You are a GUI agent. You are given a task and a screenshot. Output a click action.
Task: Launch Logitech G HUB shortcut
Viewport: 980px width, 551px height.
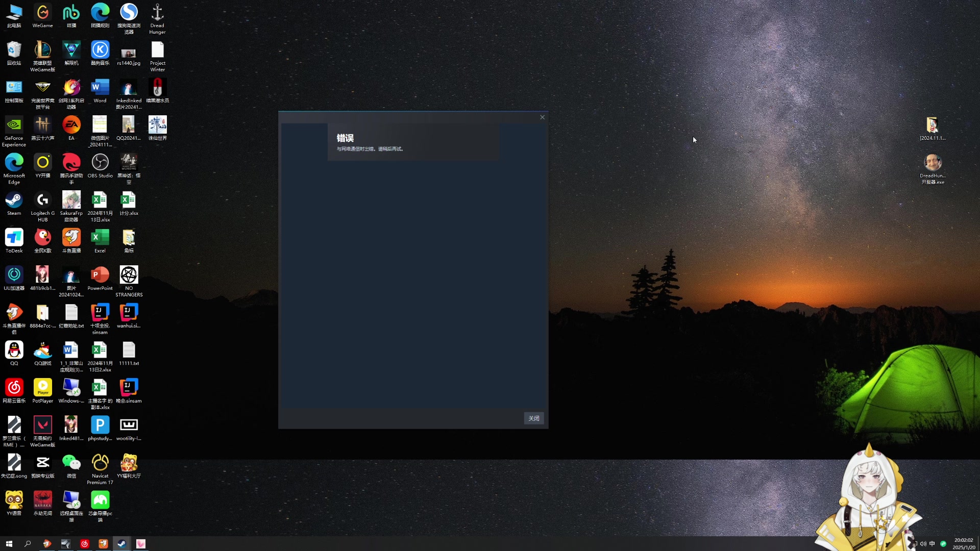coord(42,201)
